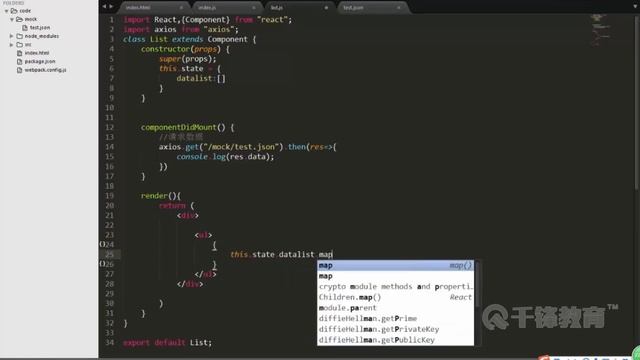Click the index.html file icon in sidebar
Viewport: 640px width, 360px height.
coord(20,53)
